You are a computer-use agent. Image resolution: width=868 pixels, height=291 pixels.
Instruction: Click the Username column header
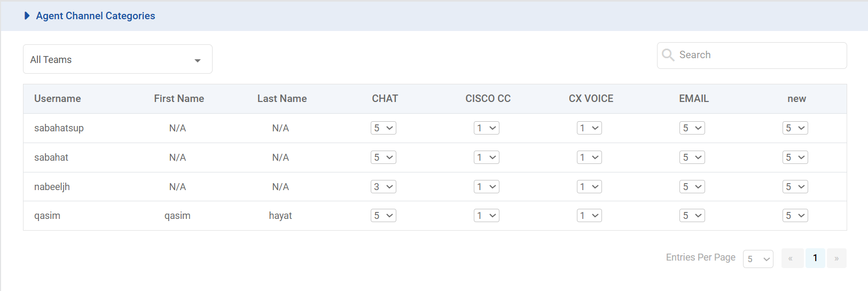pos(58,99)
